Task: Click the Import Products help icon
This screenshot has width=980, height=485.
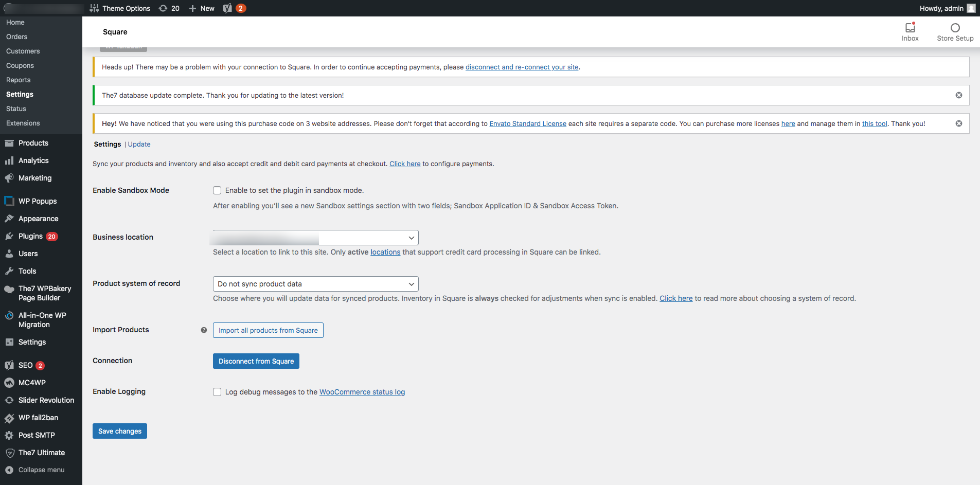Action: pos(204,330)
